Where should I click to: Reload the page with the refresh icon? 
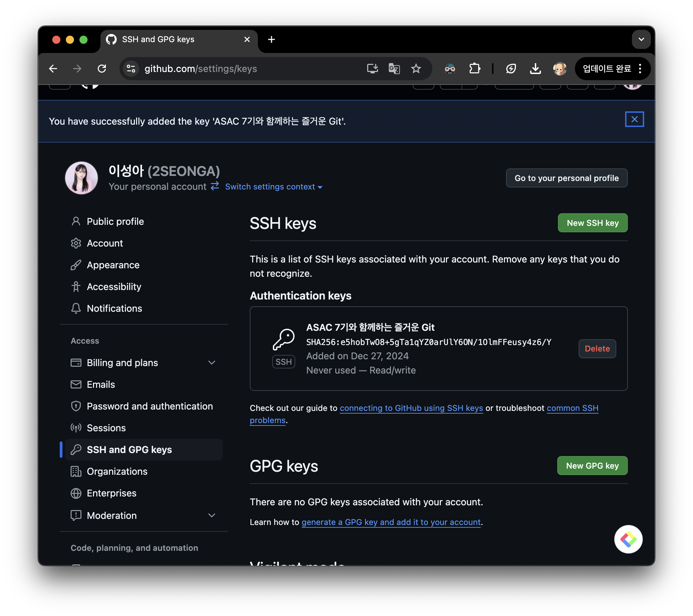(102, 69)
